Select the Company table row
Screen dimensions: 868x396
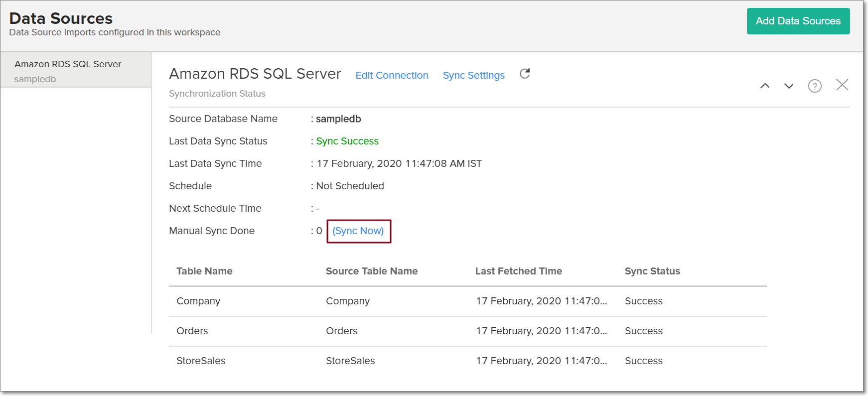point(198,301)
